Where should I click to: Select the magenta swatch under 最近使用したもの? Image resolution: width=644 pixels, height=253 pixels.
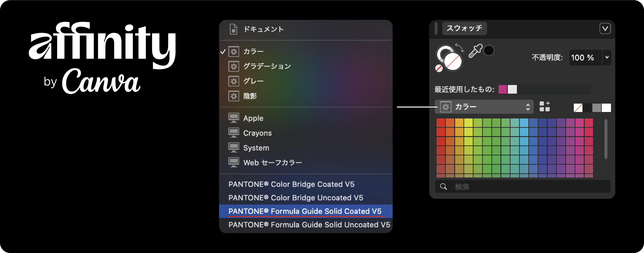(x=502, y=89)
